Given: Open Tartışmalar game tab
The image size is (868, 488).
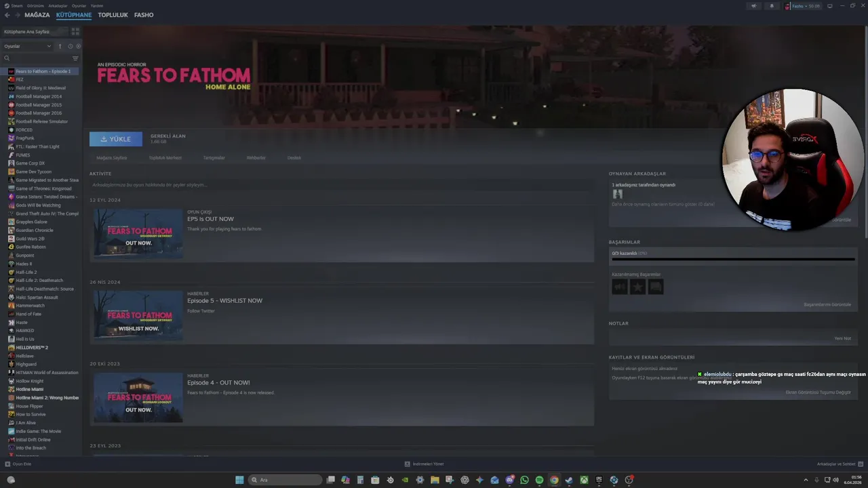Looking at the screenshot, I should point(214,158).
